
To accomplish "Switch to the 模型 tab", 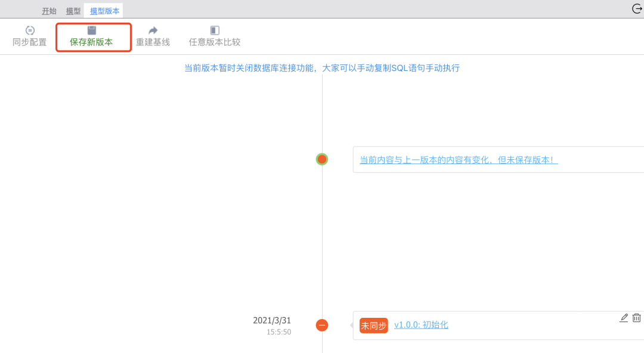I will pos(73,10).
